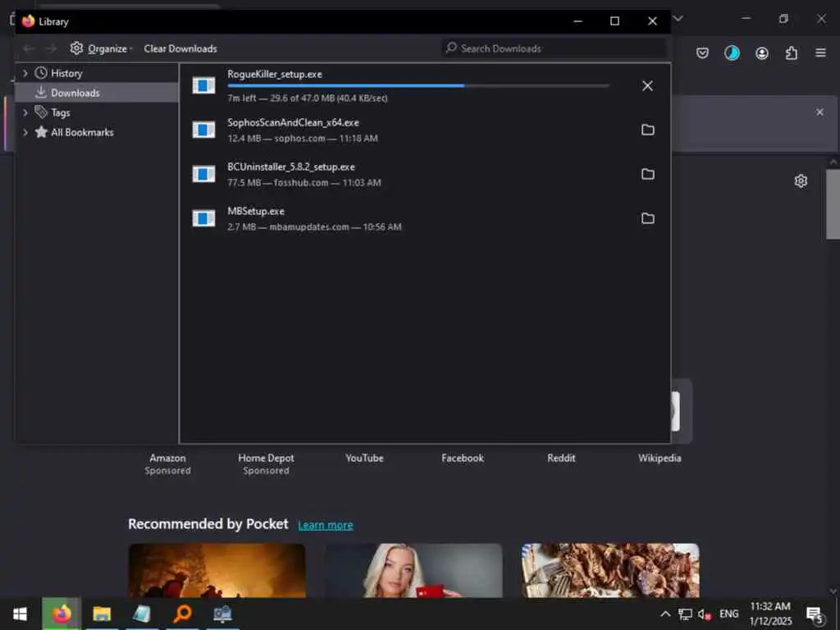Open the orange magnifier app in taskbar

[x=182, y=614]
